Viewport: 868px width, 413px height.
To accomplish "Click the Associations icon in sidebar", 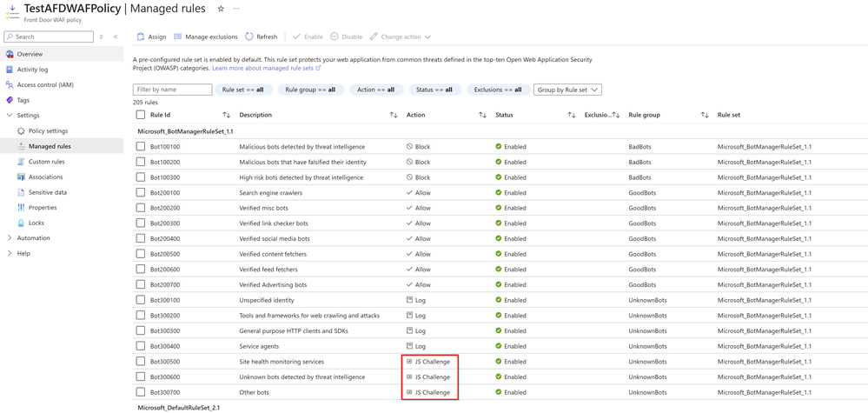I will (21, 177).
